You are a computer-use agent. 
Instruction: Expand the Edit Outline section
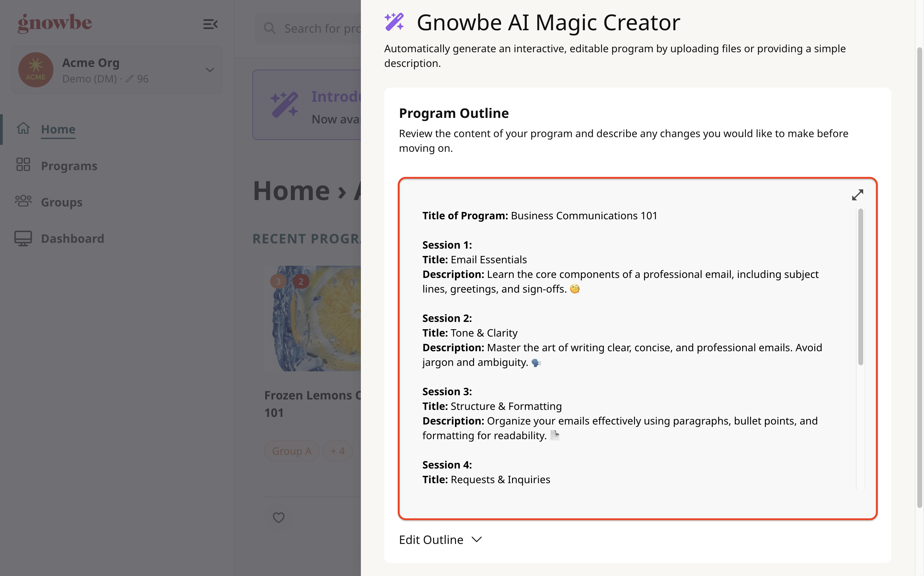click(x=441, y=539)
